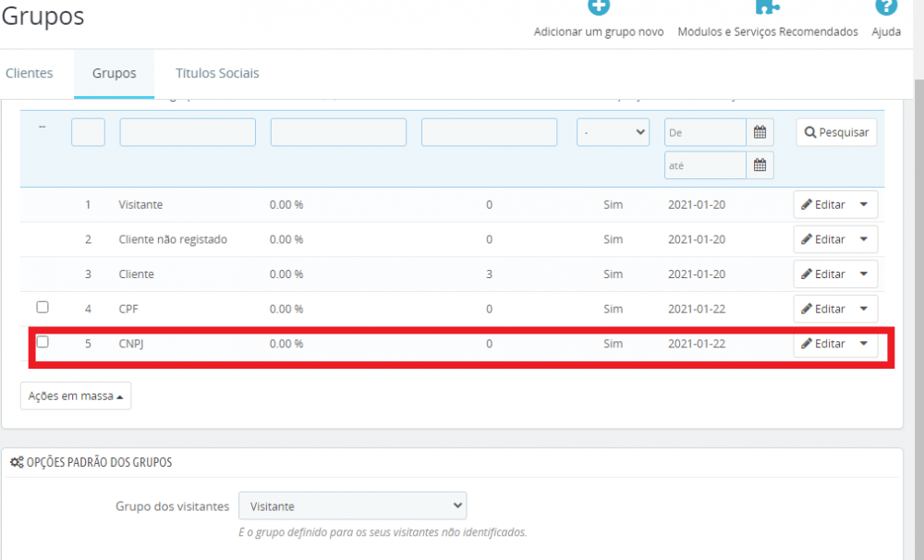
Task: Switch to the Títulos Sociais tab
Action: coord(217,73)
